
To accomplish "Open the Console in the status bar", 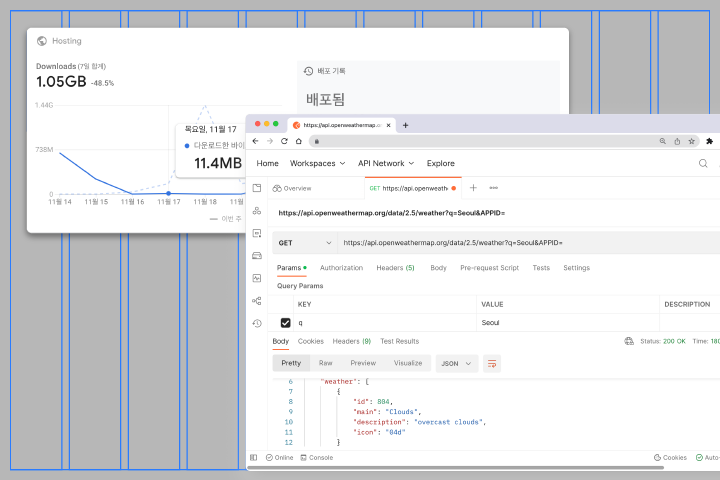I will [x=317, y=457].
